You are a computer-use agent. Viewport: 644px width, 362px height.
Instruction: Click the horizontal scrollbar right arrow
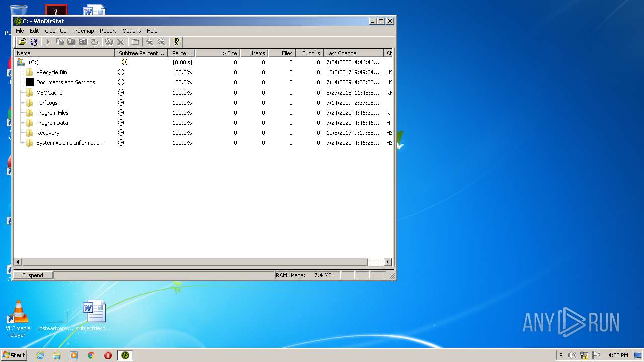(388, 262)
